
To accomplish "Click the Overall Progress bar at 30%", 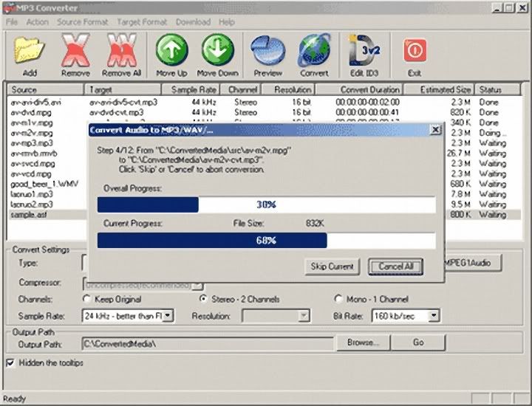I will [266, 204].
